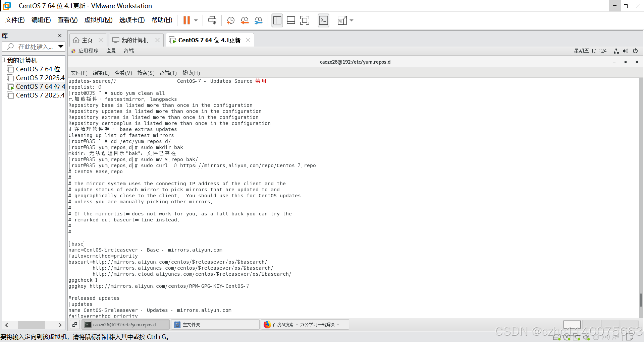Click the sound card status icon

click(x=586, y=337)
